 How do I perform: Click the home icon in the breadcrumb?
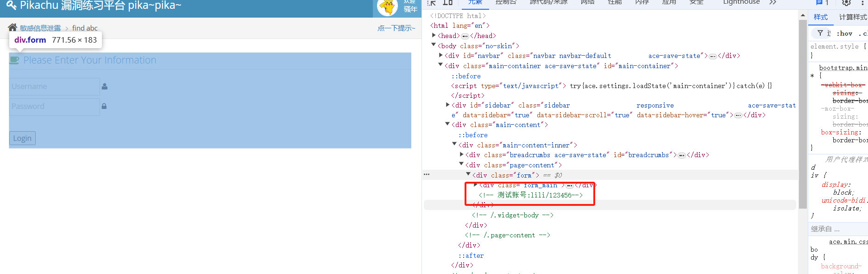(13, 27)
